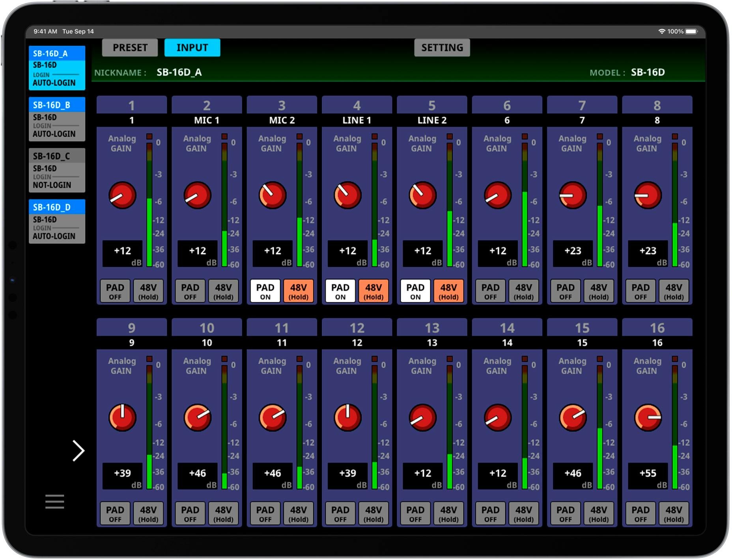Screen dimensions: 732x560
Task: Turn off PAD on MIC 2
Action: [265, 291]
